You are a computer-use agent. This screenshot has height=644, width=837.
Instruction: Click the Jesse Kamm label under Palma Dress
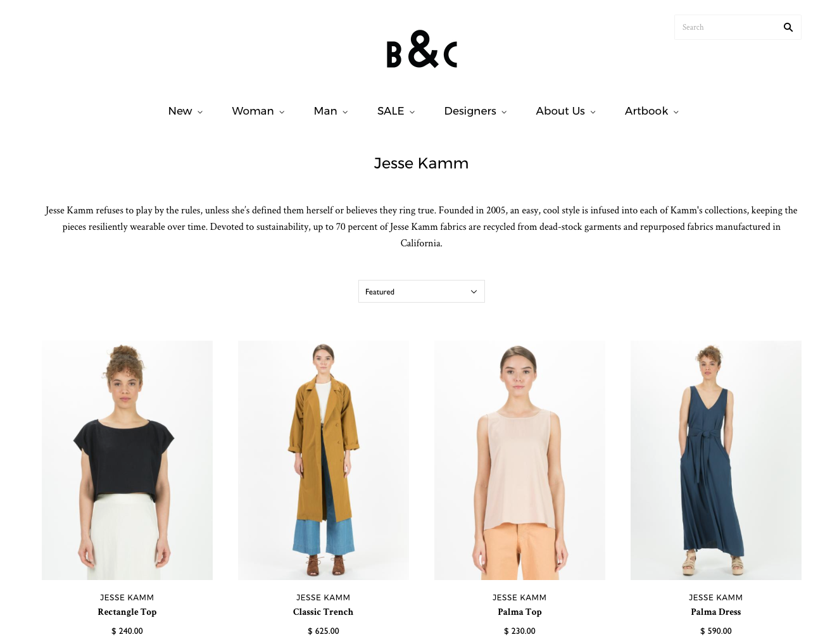pyautogui.click(x=716, y=597)
